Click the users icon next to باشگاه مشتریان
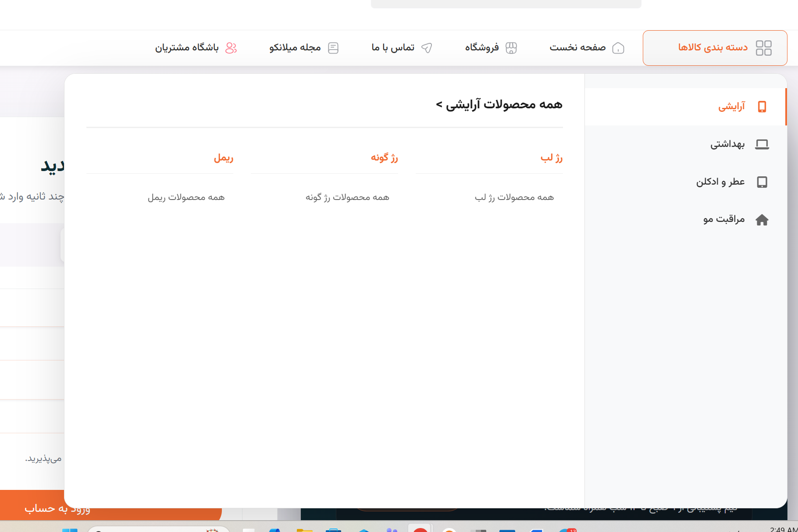The width and height of the screenshot is (798, 532). (231, 48)
